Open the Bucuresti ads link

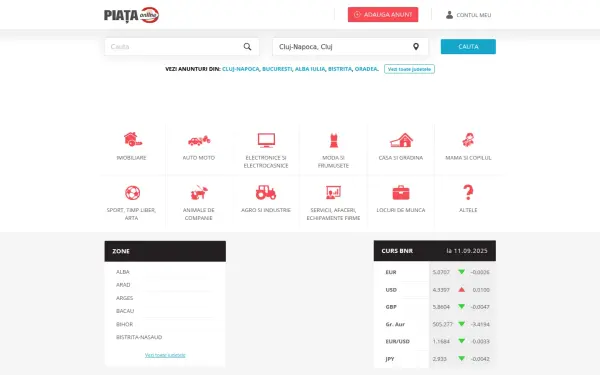(277, 69)
